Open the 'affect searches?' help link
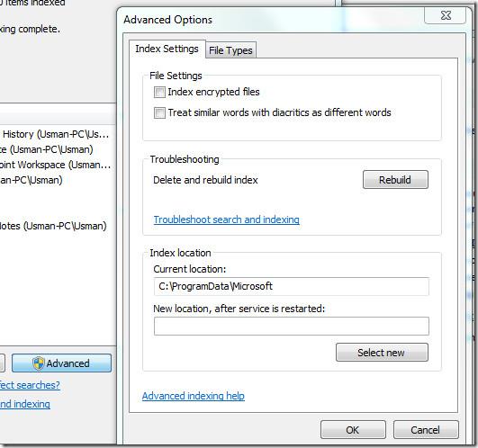 point(30,385)
